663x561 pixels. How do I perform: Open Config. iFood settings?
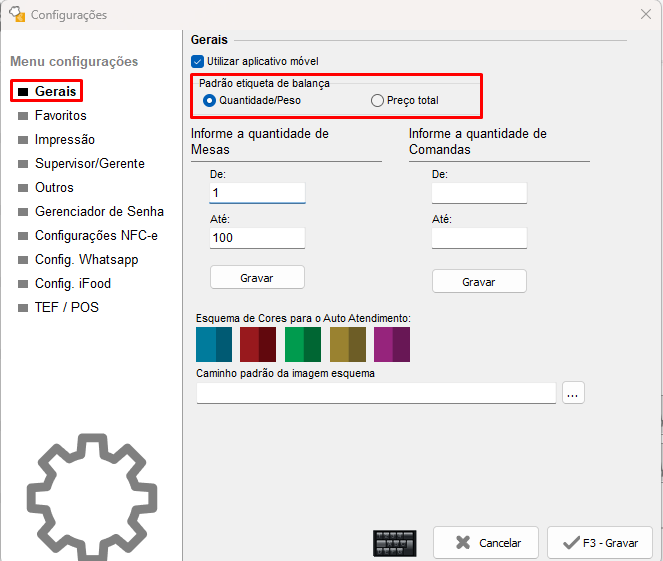(x=72, y=283)
